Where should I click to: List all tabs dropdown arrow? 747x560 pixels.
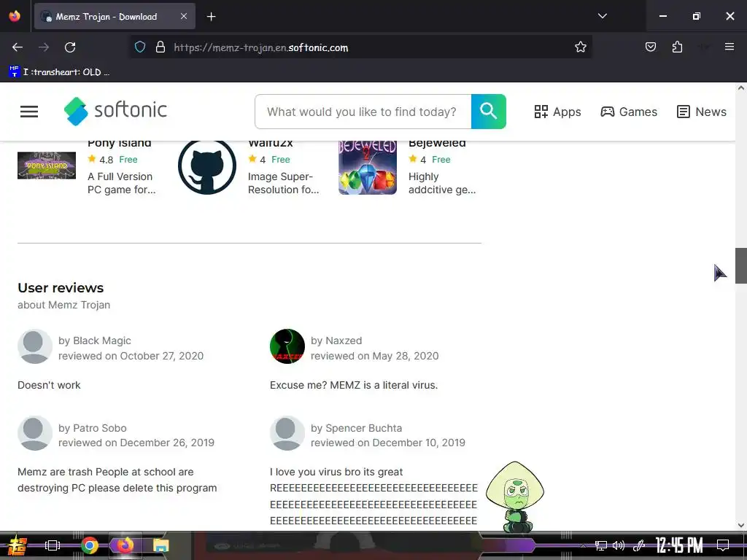[602, 16]
